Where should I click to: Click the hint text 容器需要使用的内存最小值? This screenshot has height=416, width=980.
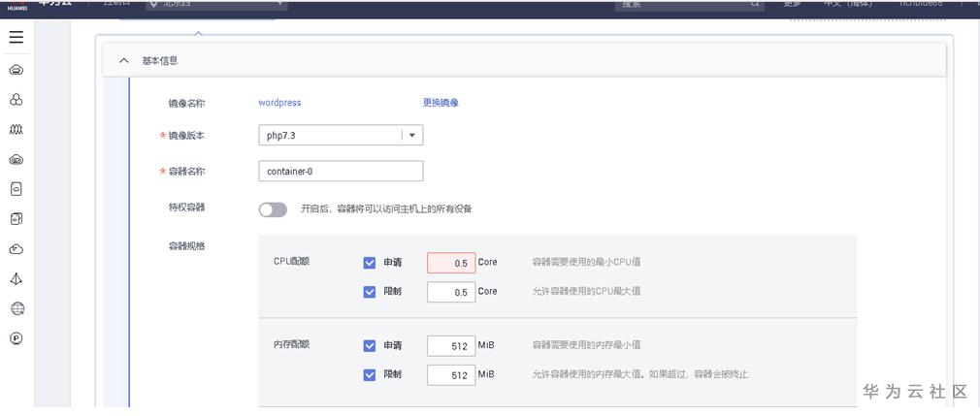pos(586,345)
